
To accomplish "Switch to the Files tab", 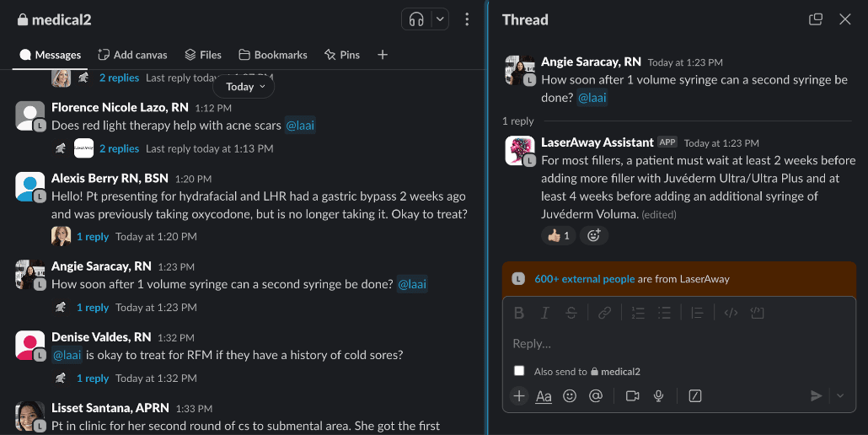I will click(x=203, y=55).
